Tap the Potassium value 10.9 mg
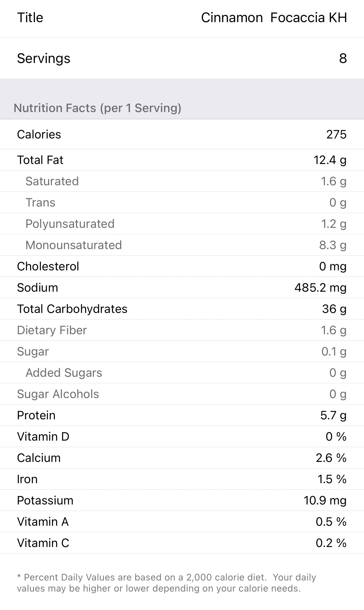 [x=325, y=500]
